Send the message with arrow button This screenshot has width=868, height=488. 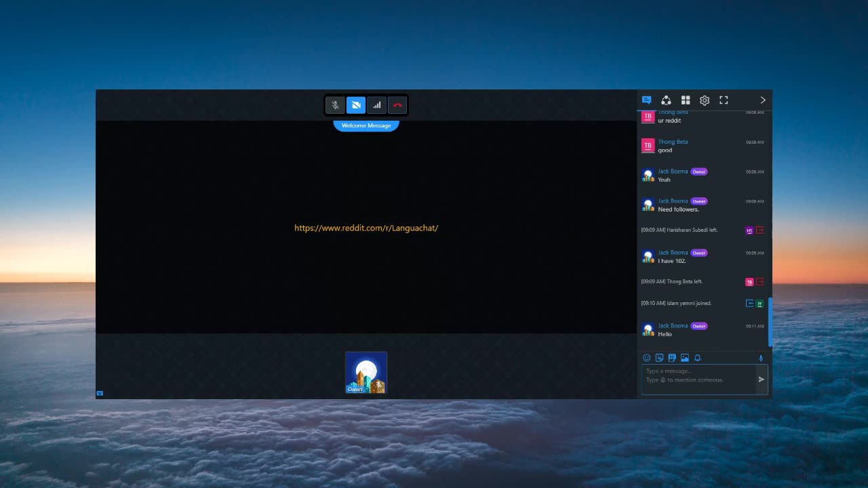pos(762,380)
